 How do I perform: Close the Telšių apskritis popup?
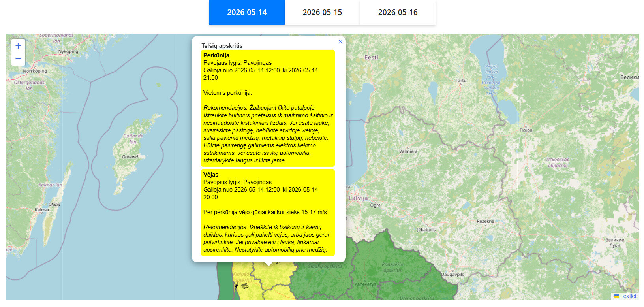(340, 41)
